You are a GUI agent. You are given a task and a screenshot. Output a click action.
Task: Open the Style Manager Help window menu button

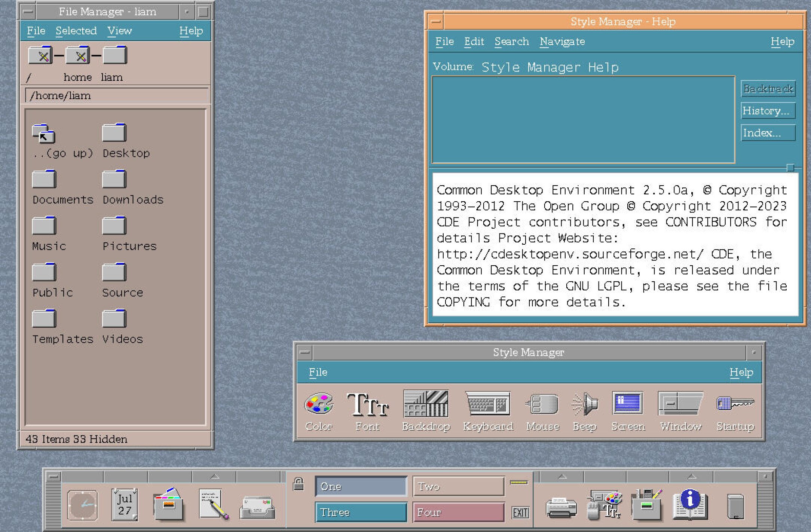point(435,22)
